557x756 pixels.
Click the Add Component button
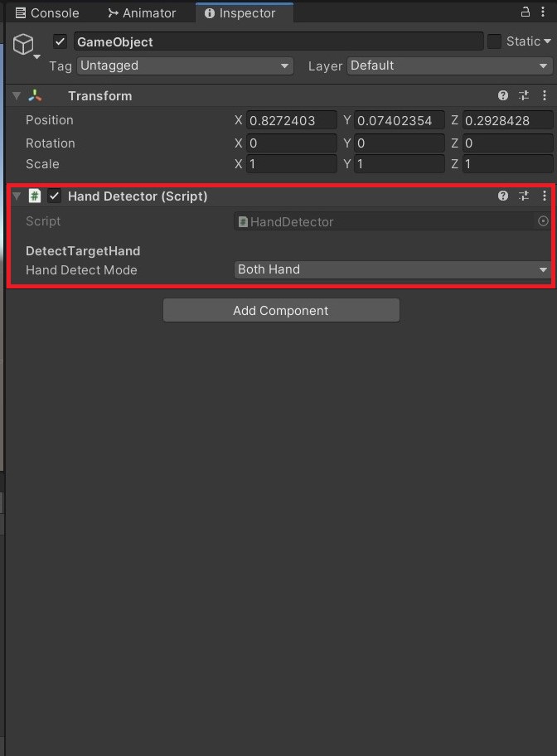pyautogui.click(x=281, y=310)
